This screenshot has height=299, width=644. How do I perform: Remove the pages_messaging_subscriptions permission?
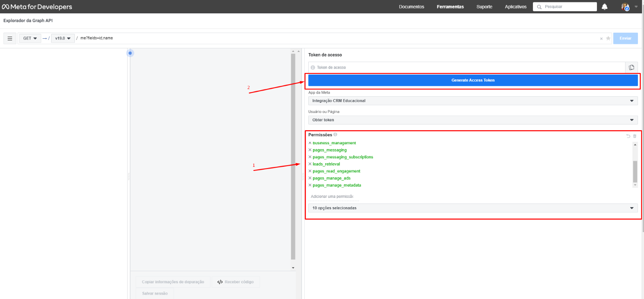310,157
